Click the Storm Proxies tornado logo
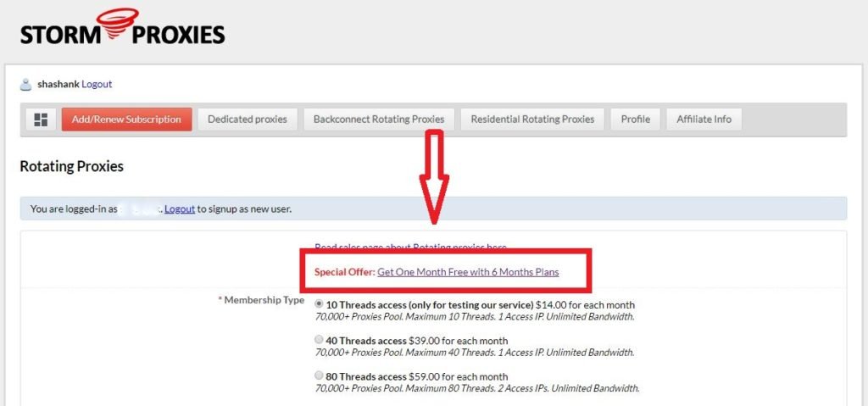868x406 pixels. pos(122,26)
